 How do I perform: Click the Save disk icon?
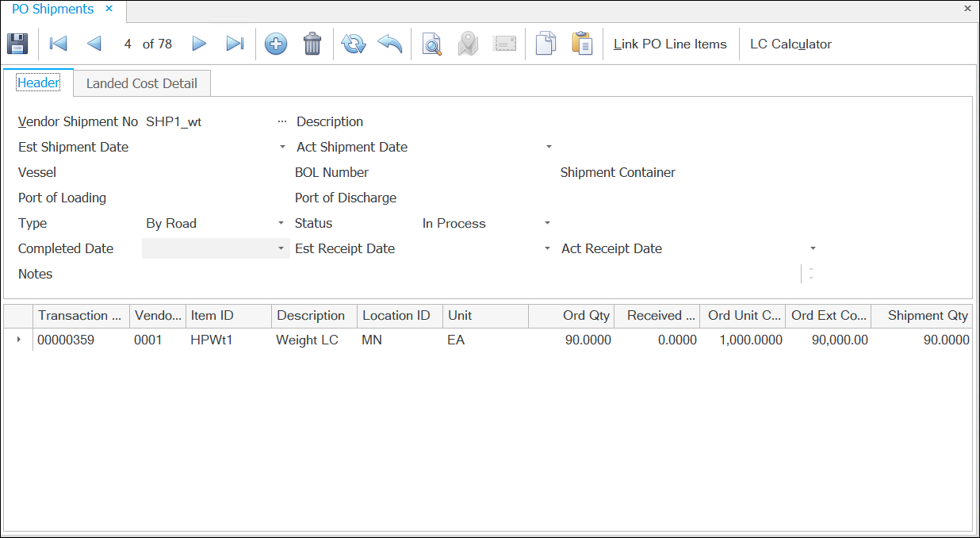17,44
